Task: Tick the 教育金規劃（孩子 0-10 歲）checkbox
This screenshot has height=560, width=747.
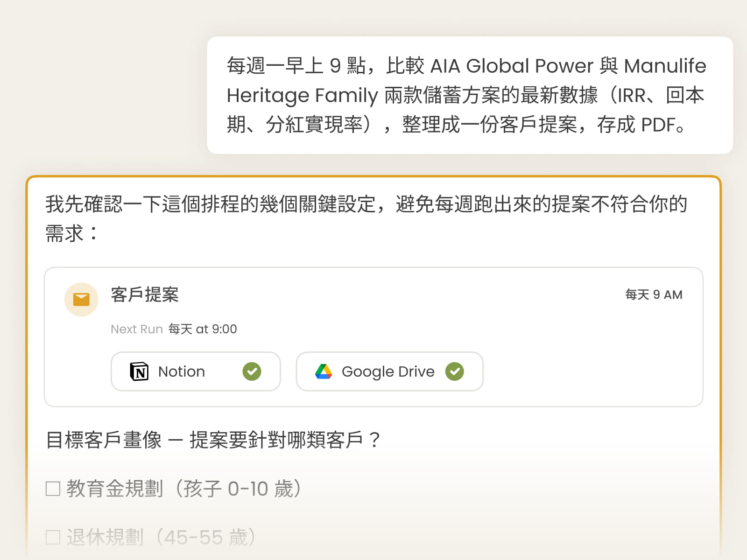Action: tap(53, 489)
